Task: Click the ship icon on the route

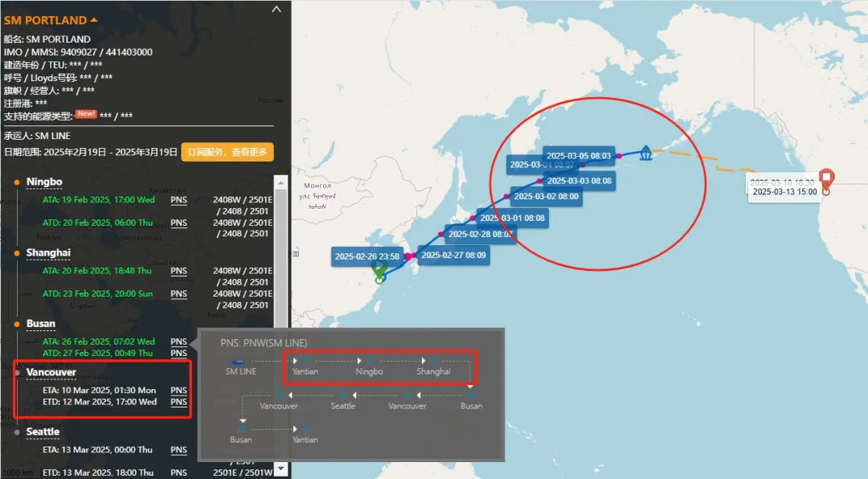Action: [645, 152]
